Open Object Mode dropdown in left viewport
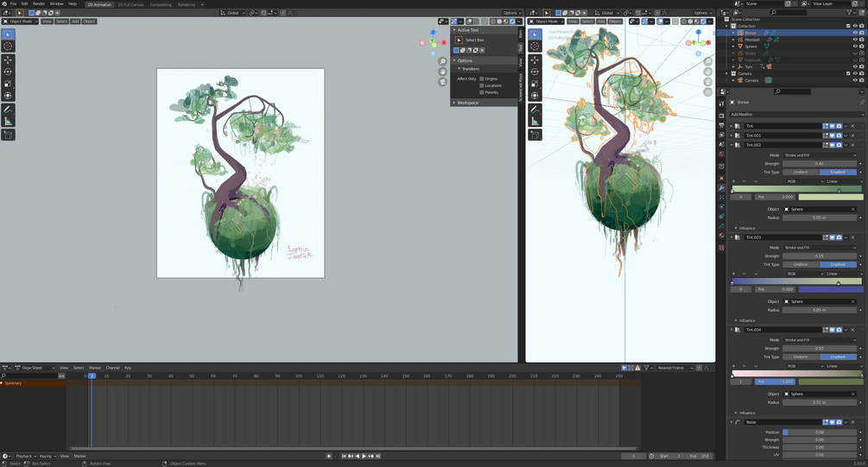 21,22
